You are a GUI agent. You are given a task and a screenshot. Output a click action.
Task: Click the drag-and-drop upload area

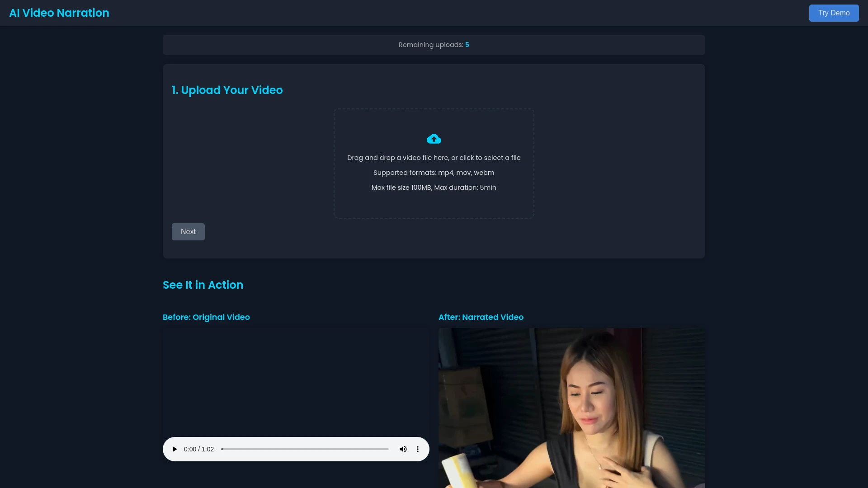(434, 163)
